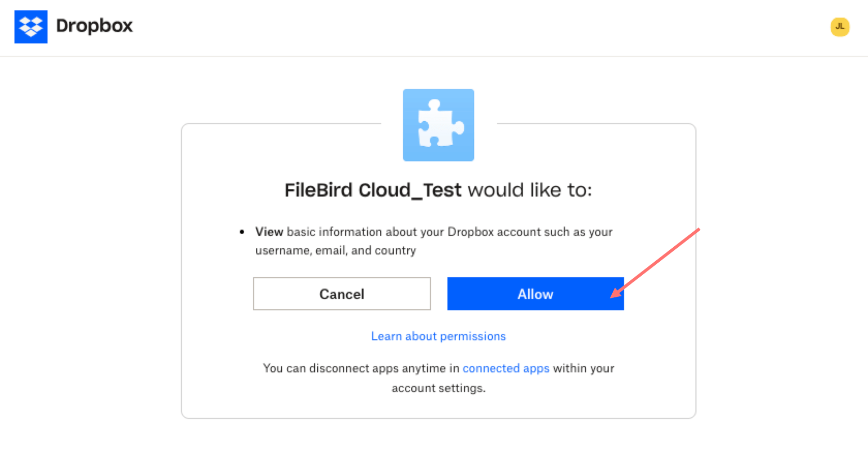This screenshot has height=451, width=868.
Task: Follow the connected apps link
Action: coord(505,368)
